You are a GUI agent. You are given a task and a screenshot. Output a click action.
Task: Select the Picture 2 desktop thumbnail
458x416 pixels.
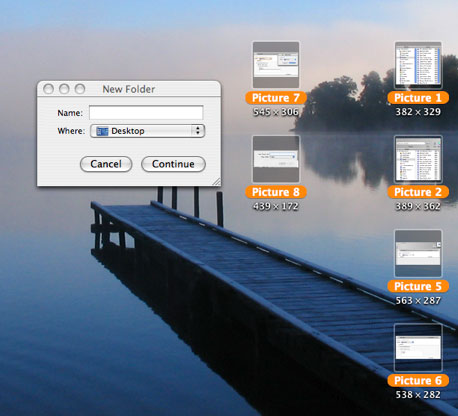[x=418, y=159]
